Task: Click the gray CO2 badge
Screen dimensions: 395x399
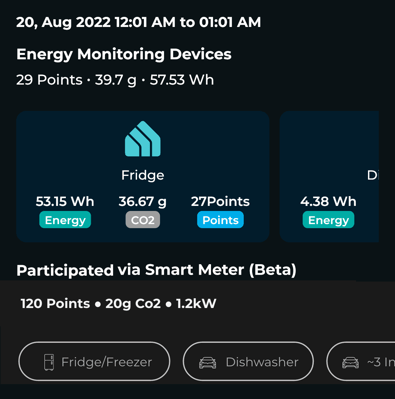Action: pos(143,220)
